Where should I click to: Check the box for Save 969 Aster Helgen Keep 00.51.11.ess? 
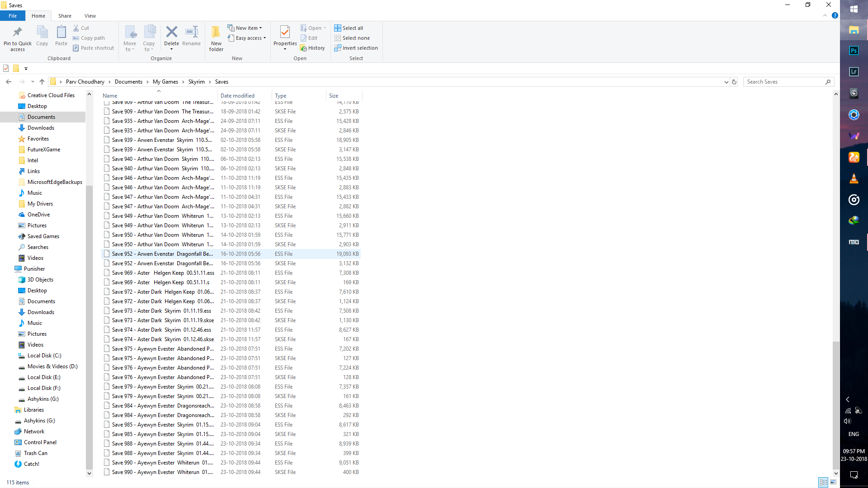[x=107, y=273]
